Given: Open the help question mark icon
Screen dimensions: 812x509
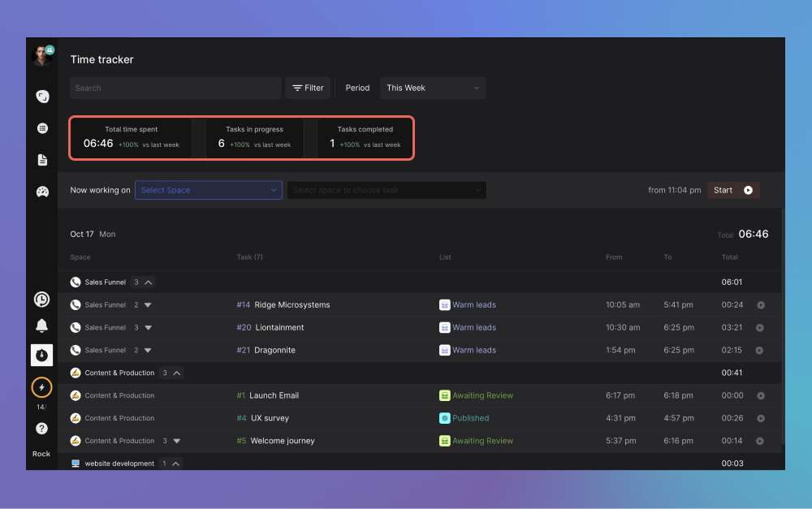Looking at the screenshot, I should coord(41,429).
